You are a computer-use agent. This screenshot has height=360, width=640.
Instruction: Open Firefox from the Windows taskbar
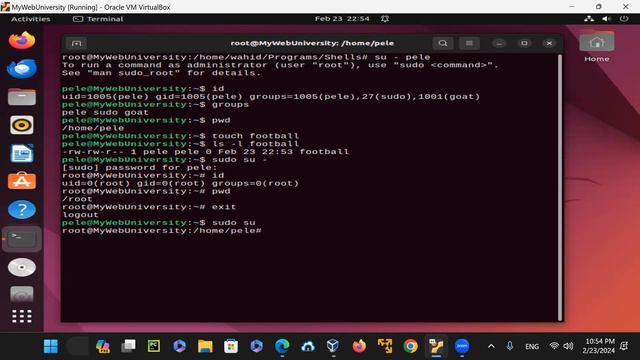pos(359,347)
